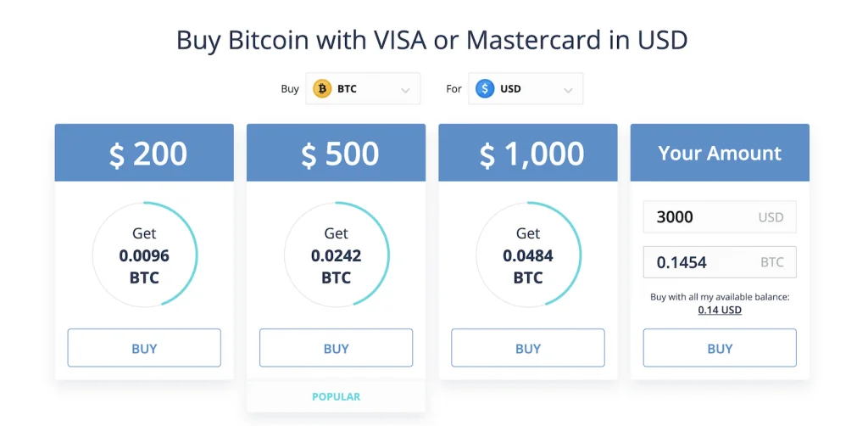
Task: Select the $500 card header
Action: [x=336, y=153]
